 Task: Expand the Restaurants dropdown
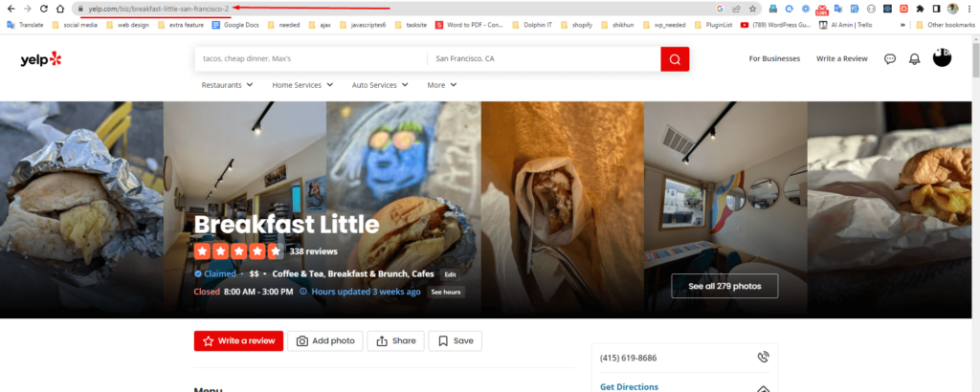pyautogui.click(x=227, y=85)
